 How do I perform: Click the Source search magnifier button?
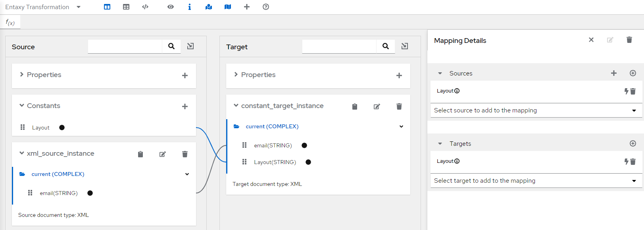point(171,46)
